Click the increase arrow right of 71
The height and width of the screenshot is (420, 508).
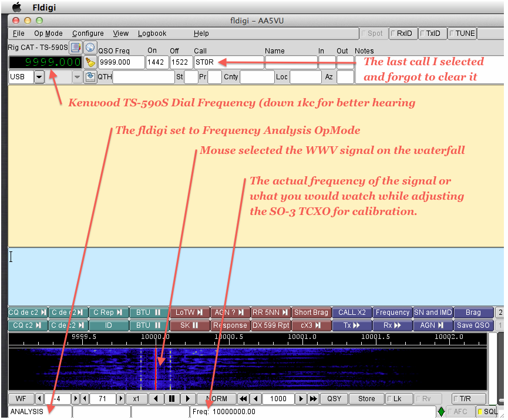[x=121, y=399]
